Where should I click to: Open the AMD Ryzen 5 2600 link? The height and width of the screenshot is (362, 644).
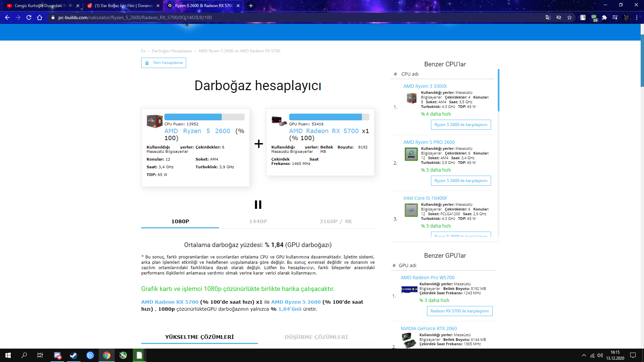pos(197,131)
